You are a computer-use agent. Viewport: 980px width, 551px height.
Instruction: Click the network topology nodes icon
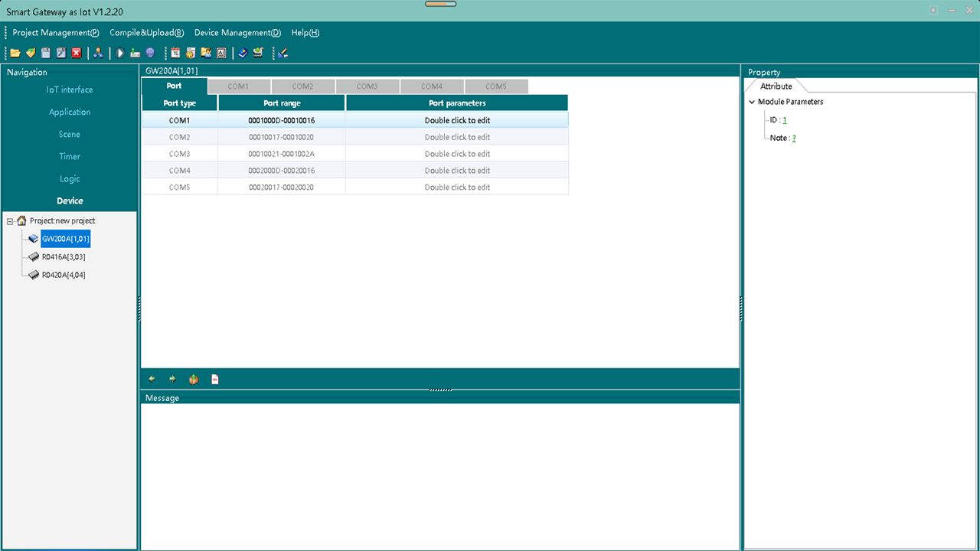(x=98, y=53)
